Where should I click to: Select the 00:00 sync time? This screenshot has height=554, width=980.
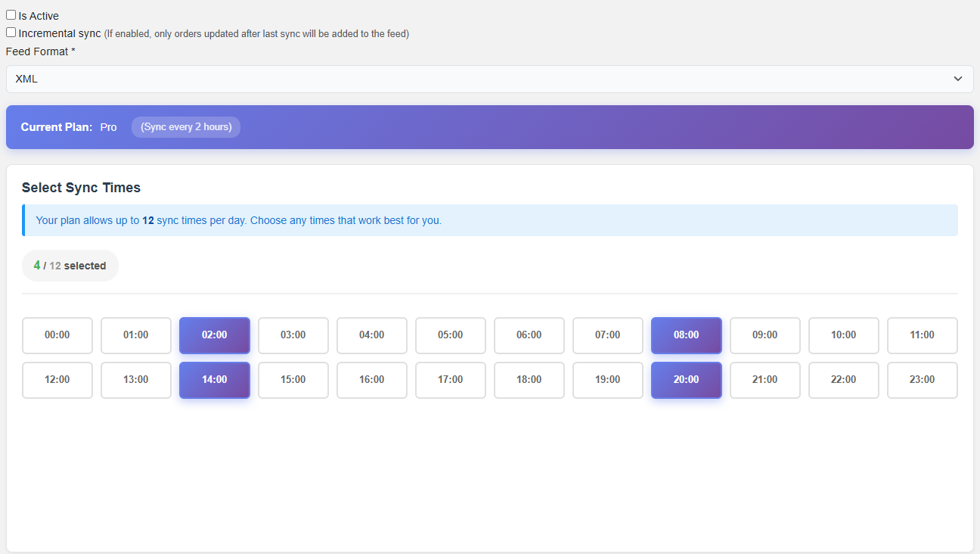(x=57, y=335)
